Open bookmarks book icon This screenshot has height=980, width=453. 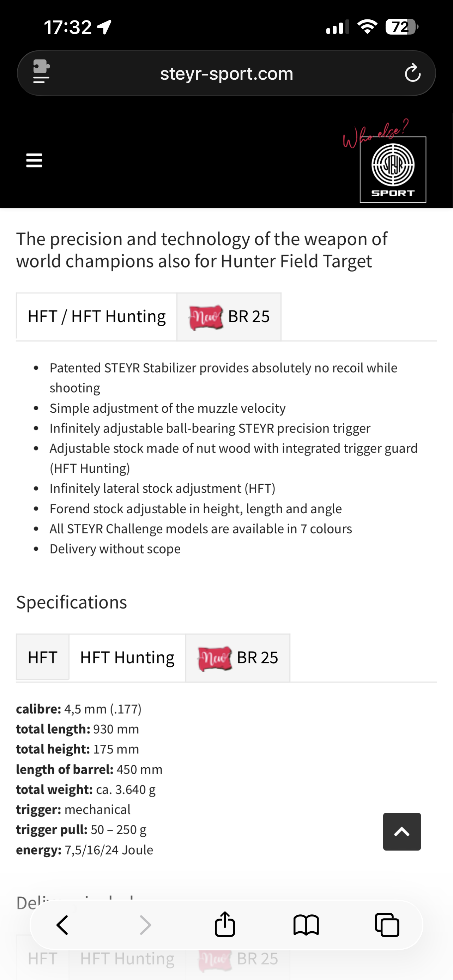[306, 925]
